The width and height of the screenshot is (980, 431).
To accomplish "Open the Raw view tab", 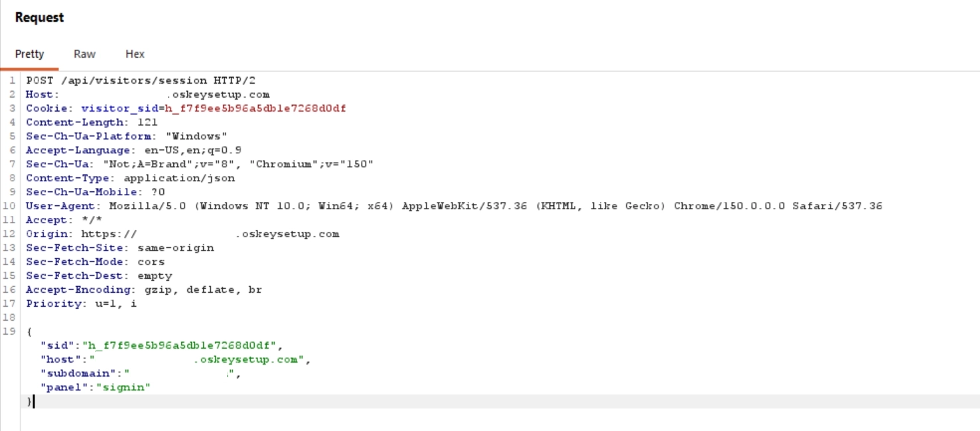I will coord(84,54).
